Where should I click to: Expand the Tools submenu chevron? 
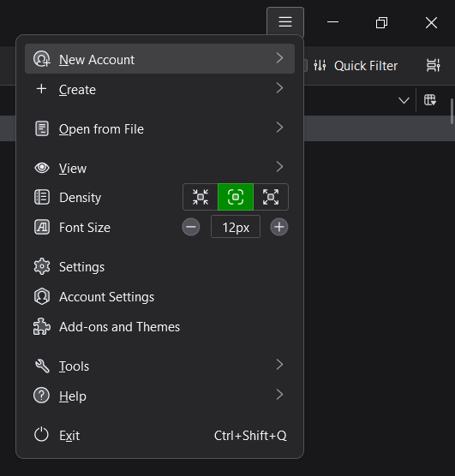(279, 365)
